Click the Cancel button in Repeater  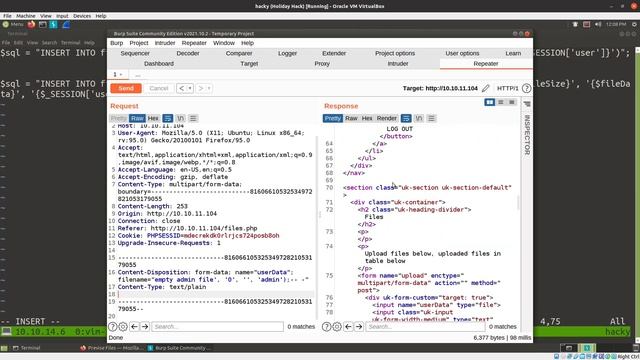click(x=158, y=88)
